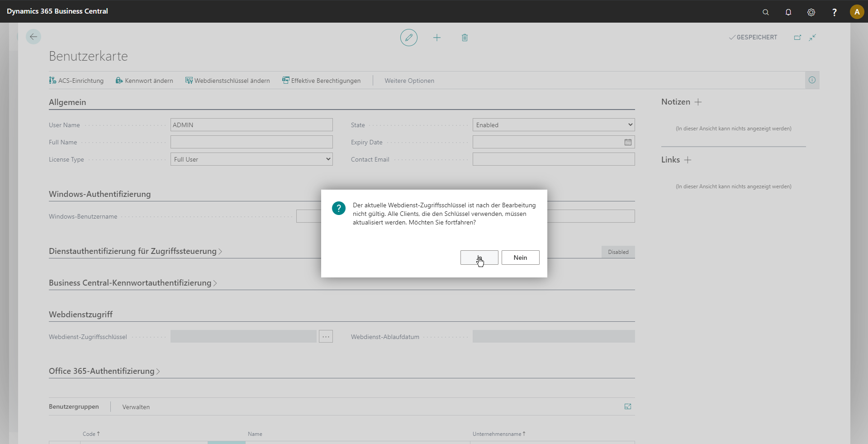The height and width of the screenshot is (444, 868).
Task: Open the State dropdown
Action: (x=553, y=125)
